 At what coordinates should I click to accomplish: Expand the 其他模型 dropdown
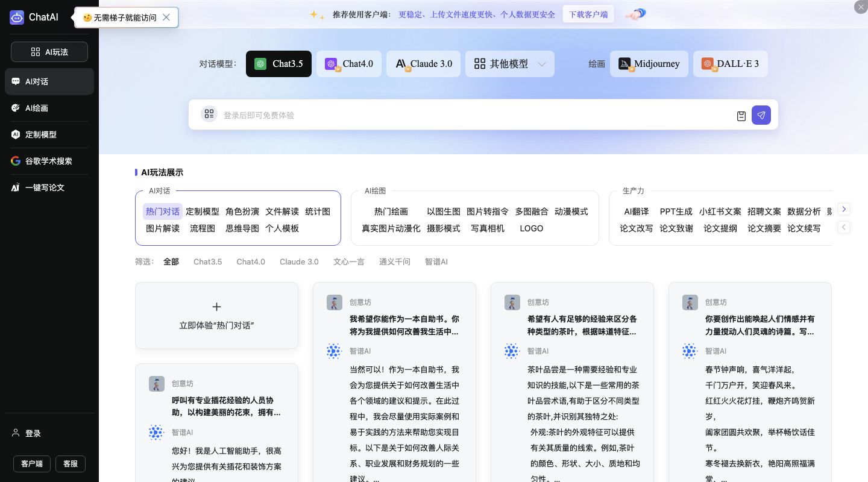coord(510,64)
